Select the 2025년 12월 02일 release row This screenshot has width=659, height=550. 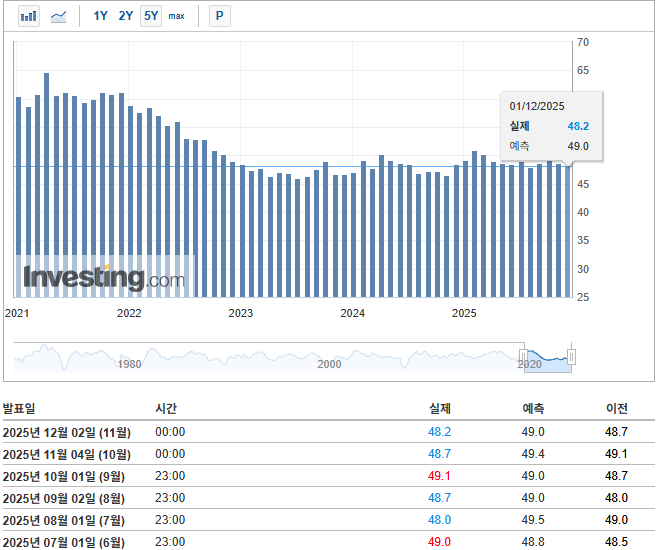(x=66, y=432)
